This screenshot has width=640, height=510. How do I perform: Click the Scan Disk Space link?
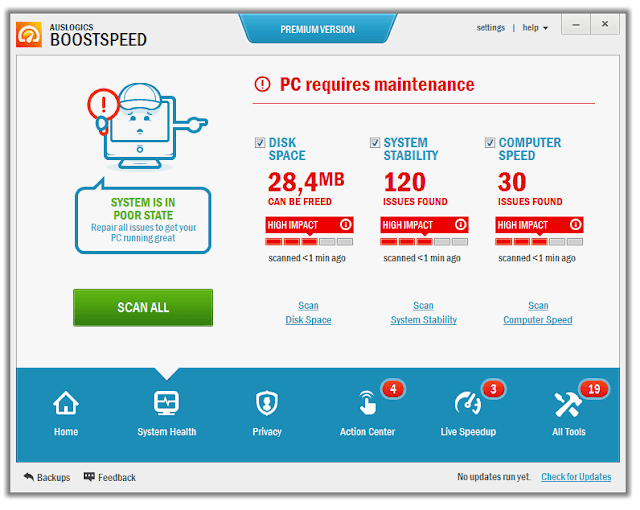(308, 313)
